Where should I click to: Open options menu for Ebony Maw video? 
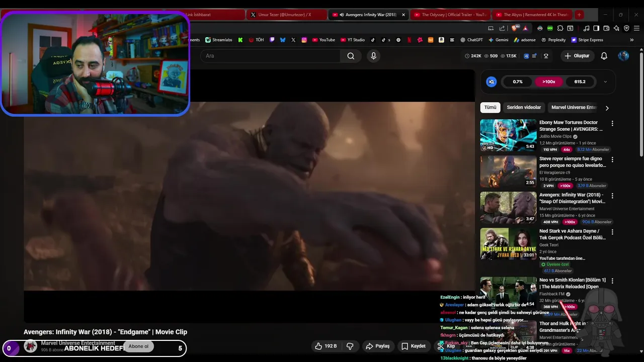tap(612, 123)
